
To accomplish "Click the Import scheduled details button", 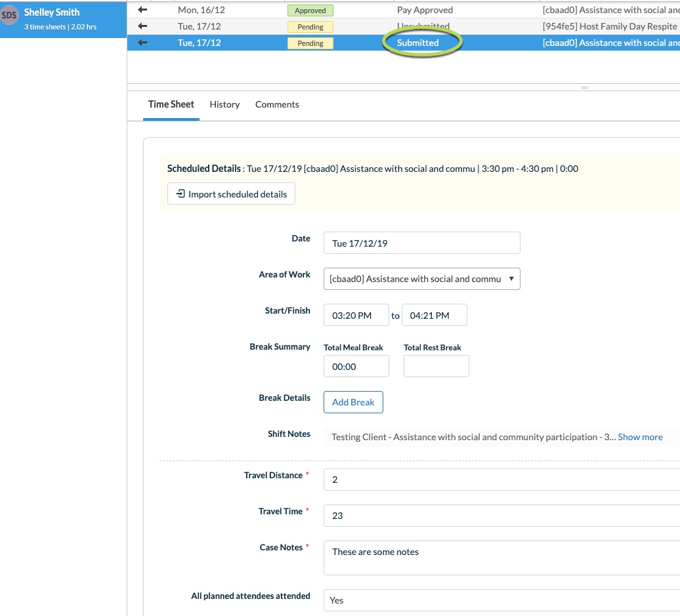I will coord(231,194).
